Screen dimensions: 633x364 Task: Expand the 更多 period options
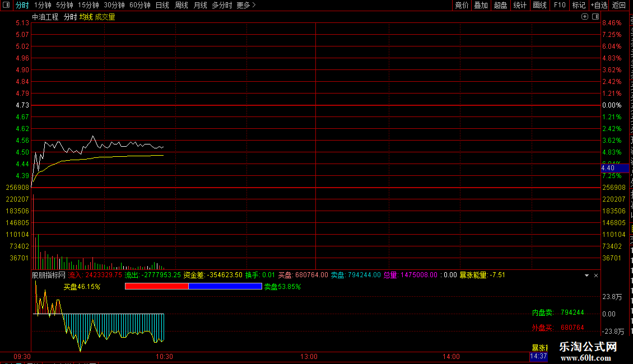(246, 5)
